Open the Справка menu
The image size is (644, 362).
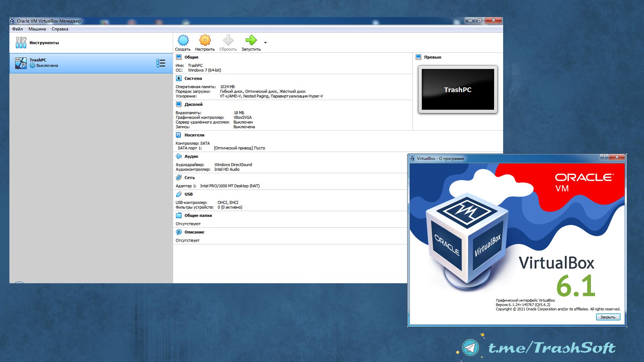tap(60, 29)
